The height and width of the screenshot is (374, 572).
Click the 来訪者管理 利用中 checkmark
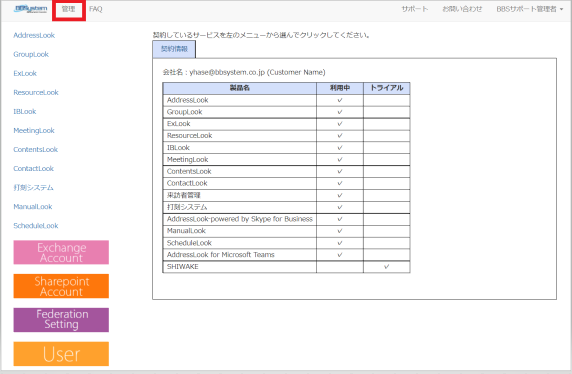(340, 195)
